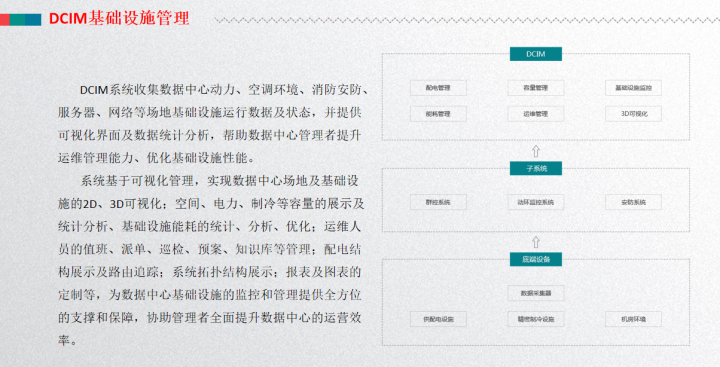This screenshot has width=720, height=367.
Task: Click the "群控系统" box
Action: (438, 202)
